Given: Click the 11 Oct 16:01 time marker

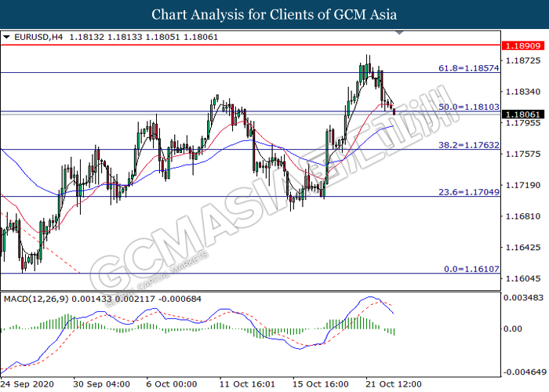Looking at the screenshot, I should (x=247, y=384).
